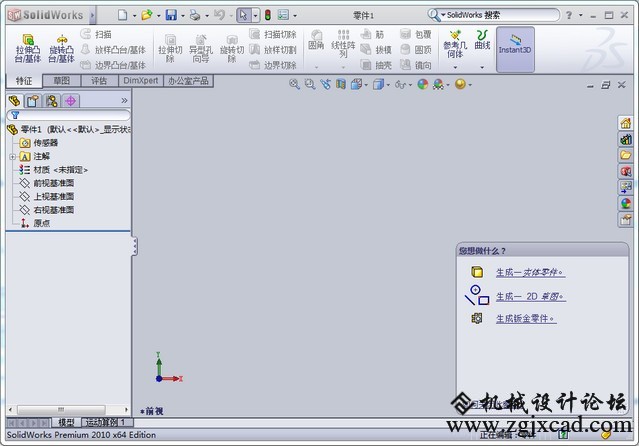
Task: Switch to the DimXpert tab
Action: 141,81
